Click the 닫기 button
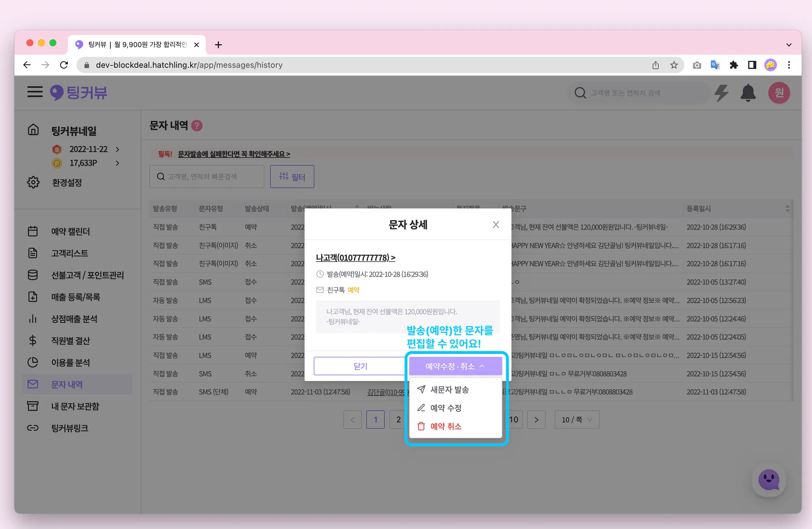This screenshot has width=812, height=529. 360,366
